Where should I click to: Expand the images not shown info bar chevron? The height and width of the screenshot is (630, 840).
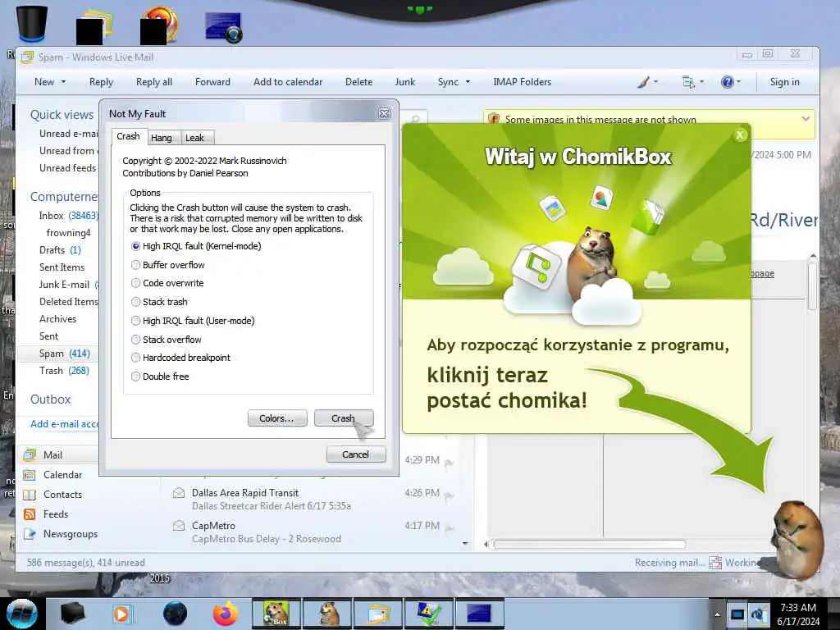point(806,118)
